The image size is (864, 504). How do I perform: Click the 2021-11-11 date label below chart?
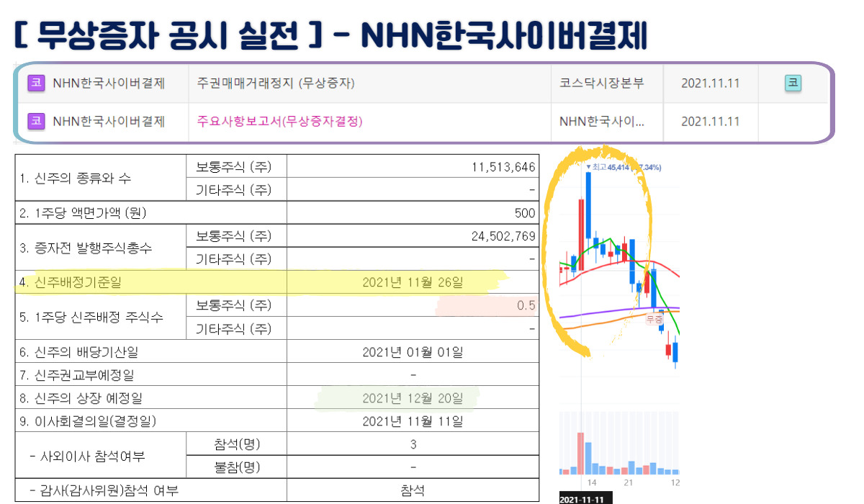pyautogui.click(x=585, y=498)
